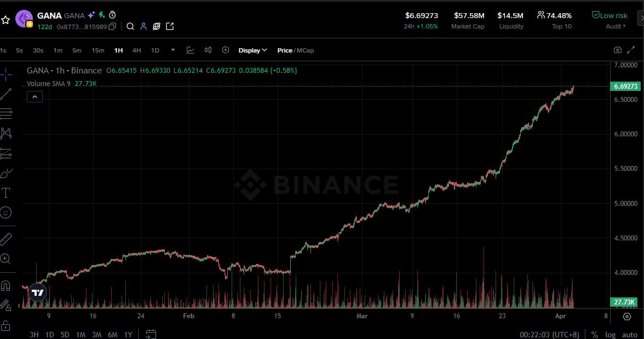The width and height of the screenshot is (644, 339).
Task: Select the trend line drawing tool
Action: (5, 94)
